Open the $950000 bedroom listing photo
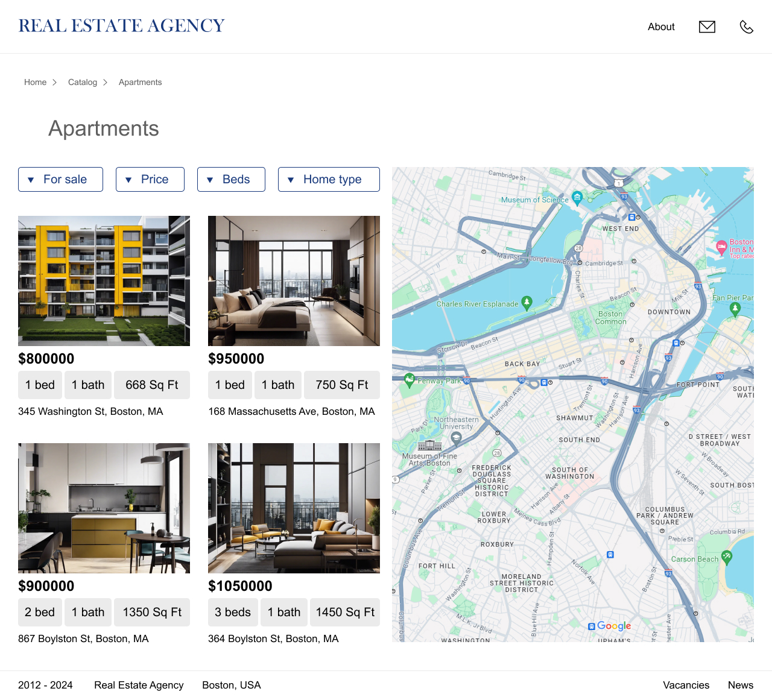This screenshot has width=772, height=700. point(294,281)
